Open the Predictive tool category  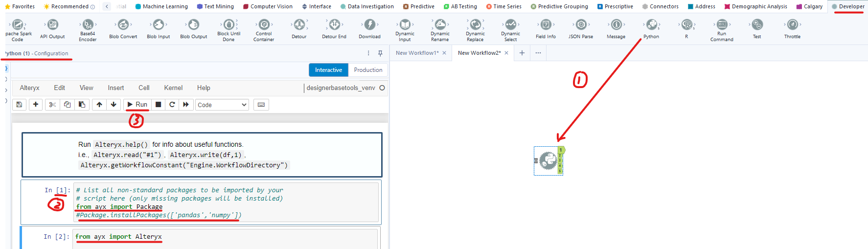(x=419, y=6)
